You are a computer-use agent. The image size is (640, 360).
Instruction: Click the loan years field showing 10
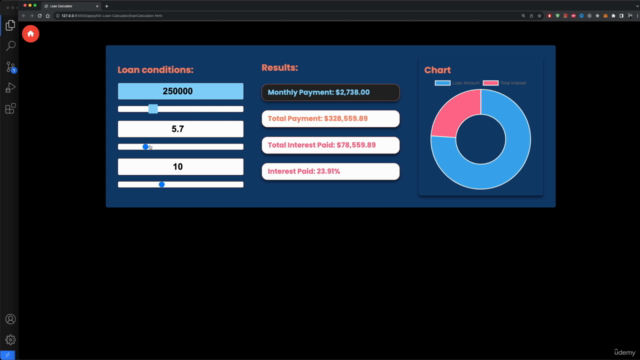(180, 167)
